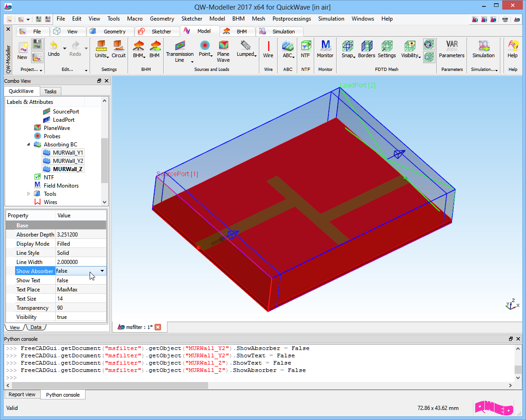The image size is (526, 420).
Task: Click the mesh zoom magnifier icon
Action: (429, 57)
